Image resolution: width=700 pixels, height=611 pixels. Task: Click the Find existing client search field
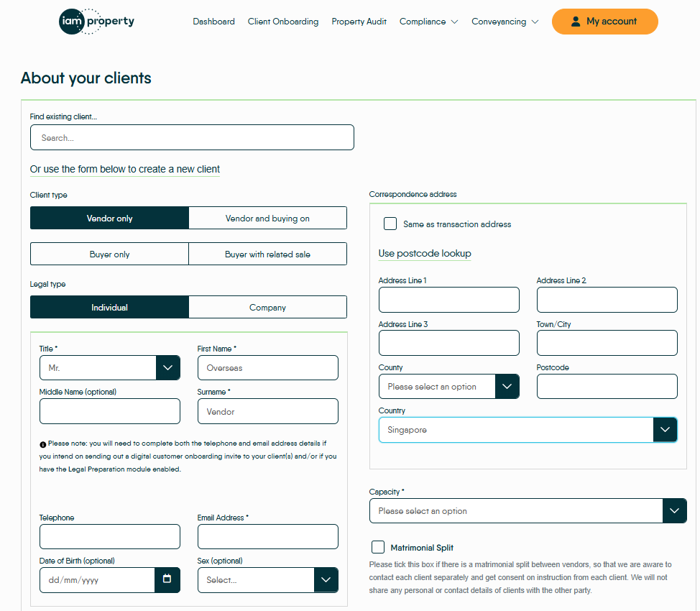pyautogui.click(x=192, y=137)
